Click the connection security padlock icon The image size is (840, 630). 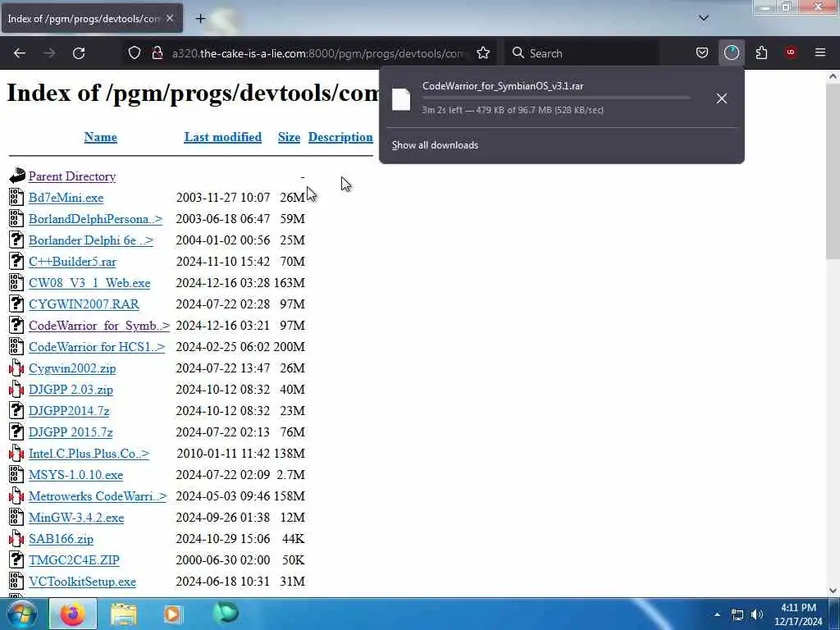coord(157,53)
